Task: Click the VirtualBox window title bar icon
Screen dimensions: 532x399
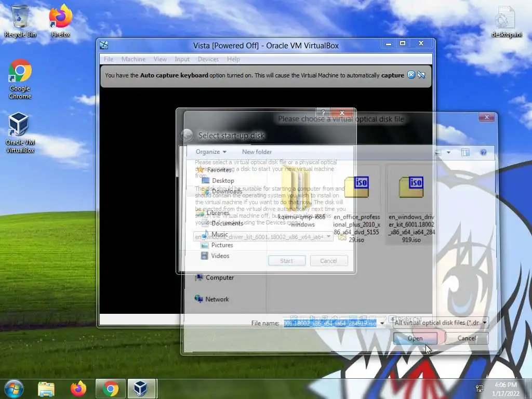Action: [x=104, y=45]
